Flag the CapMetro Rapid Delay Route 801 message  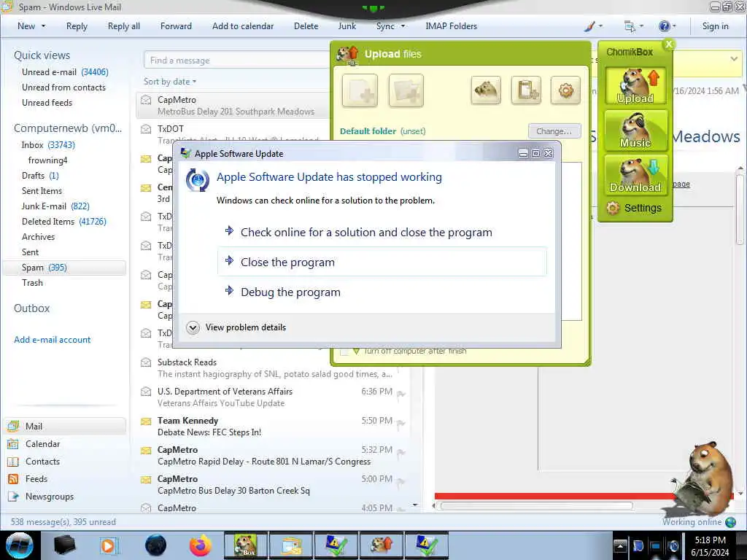pyautogui.click(x=401, y=452)
